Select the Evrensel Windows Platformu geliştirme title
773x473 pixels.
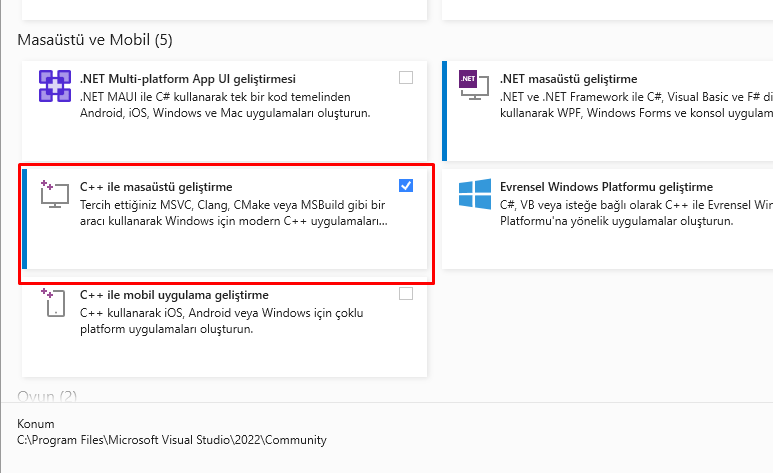pyautogui.click(x=606, y=187)
